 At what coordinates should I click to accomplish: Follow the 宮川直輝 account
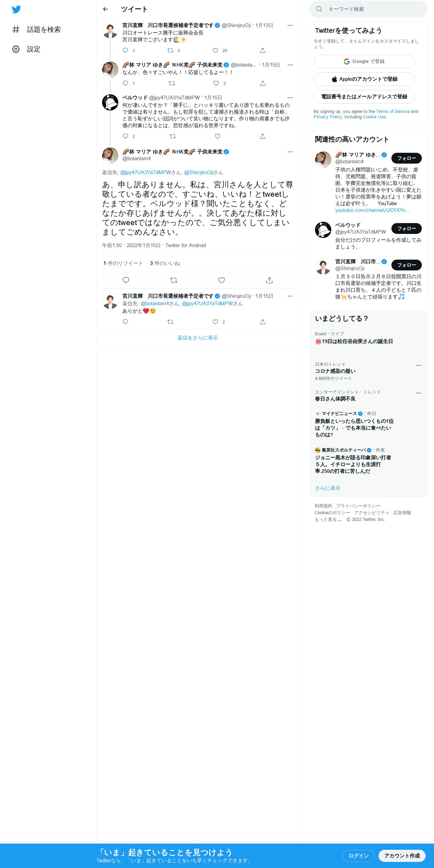click(x=406, y=265)
